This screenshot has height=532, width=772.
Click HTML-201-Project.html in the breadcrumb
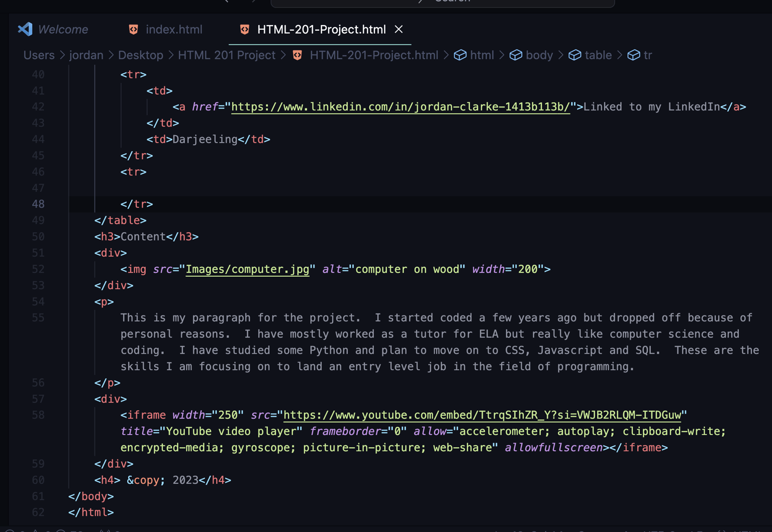tap(374, 55)
